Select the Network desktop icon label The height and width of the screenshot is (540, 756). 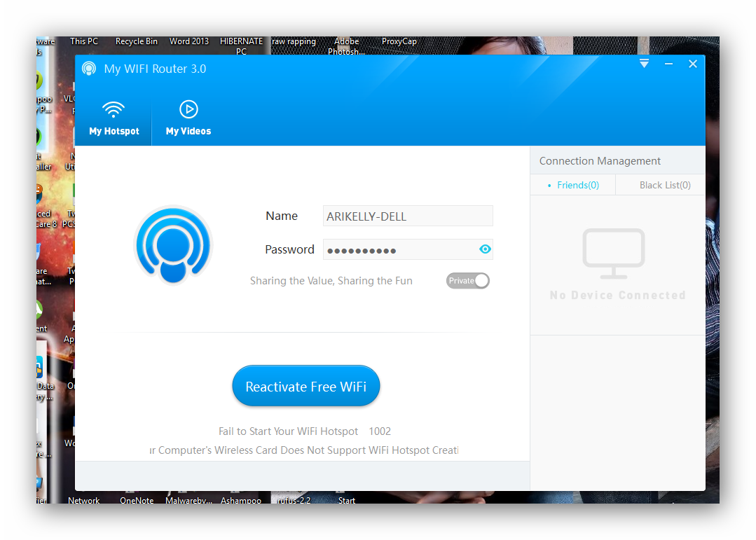[x=84, y=500]
